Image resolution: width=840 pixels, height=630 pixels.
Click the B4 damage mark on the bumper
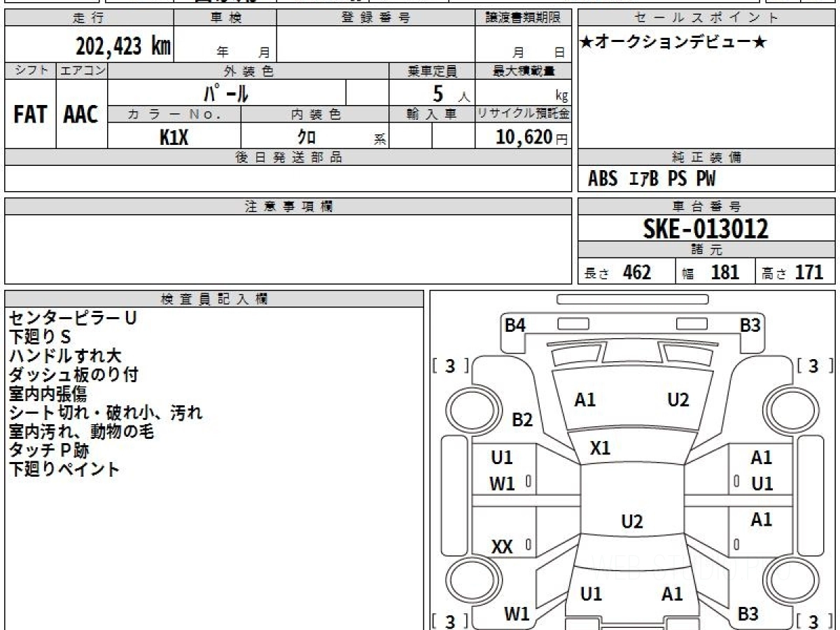click(x=515, y=325)
